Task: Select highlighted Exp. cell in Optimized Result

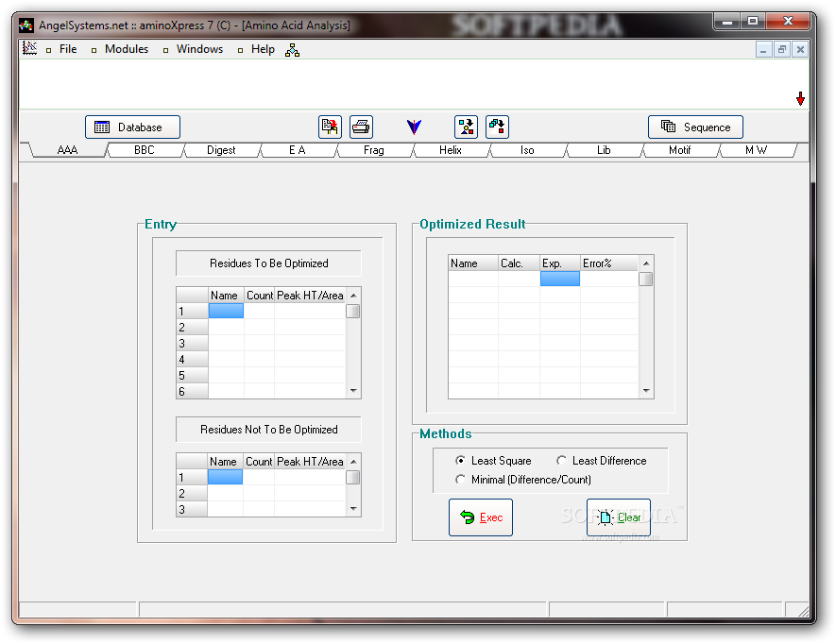Action: pyautogui.click(x=560, y=279)
